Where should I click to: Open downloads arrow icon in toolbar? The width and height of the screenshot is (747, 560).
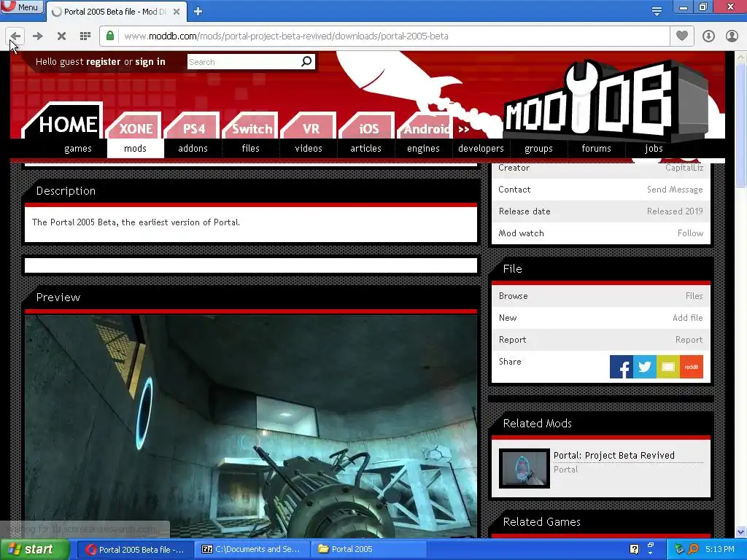click(x=708, y=36)
